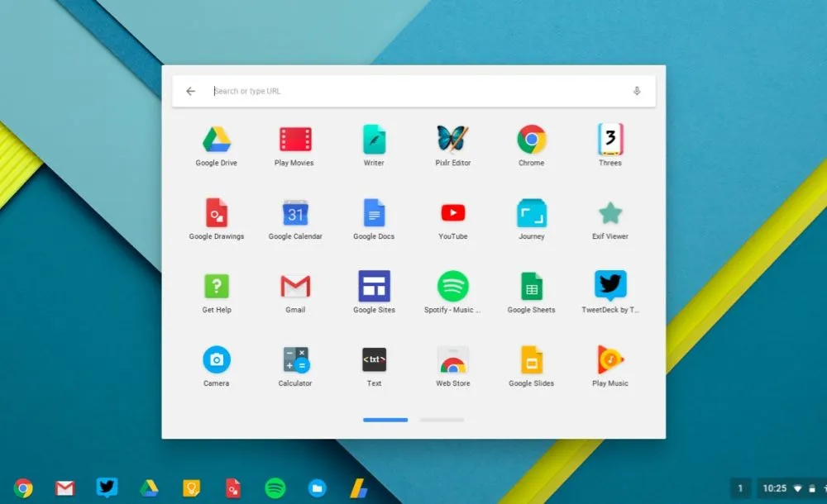The width and height of the screenshot is (827, 504).
Task: Launch Google Slides
Action: pos(532,359)
